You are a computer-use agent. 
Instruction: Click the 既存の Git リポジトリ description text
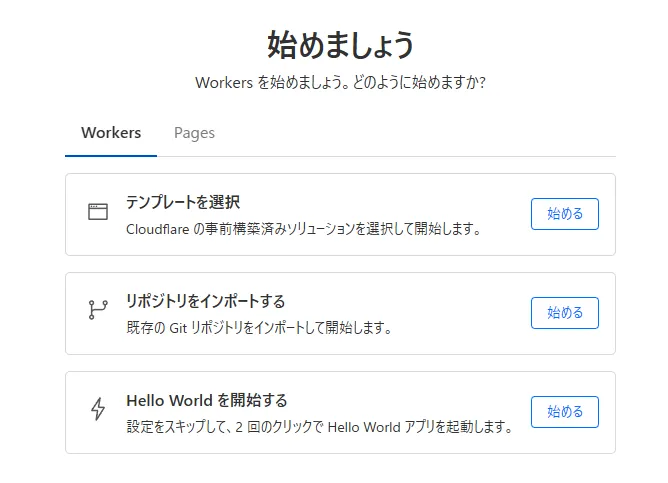258,328
